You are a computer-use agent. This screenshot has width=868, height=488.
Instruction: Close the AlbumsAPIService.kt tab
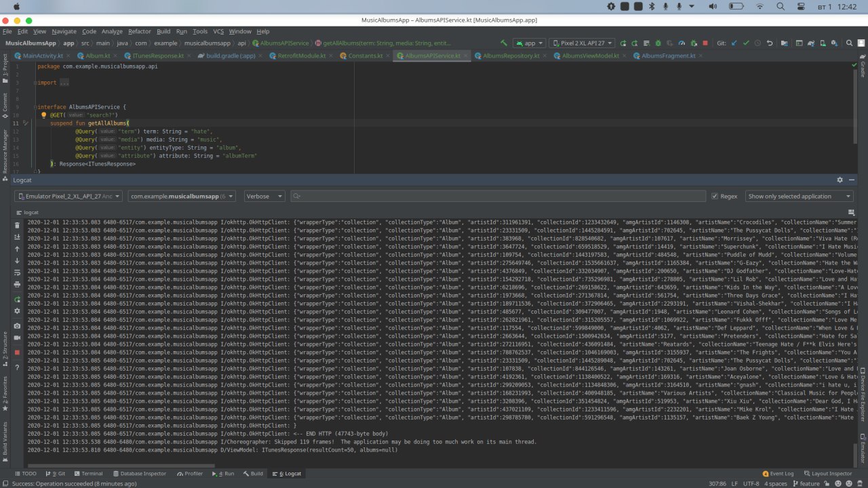tap(466, 56)
